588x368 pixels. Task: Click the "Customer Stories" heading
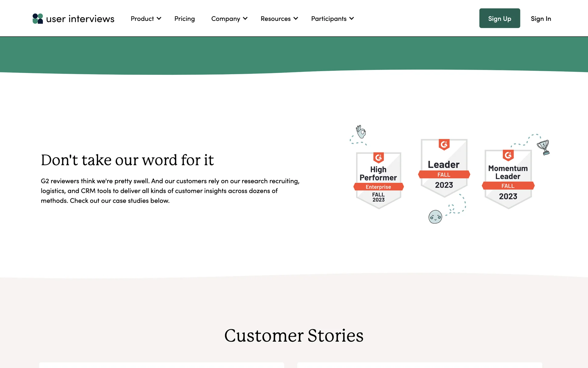coord(294,335)
